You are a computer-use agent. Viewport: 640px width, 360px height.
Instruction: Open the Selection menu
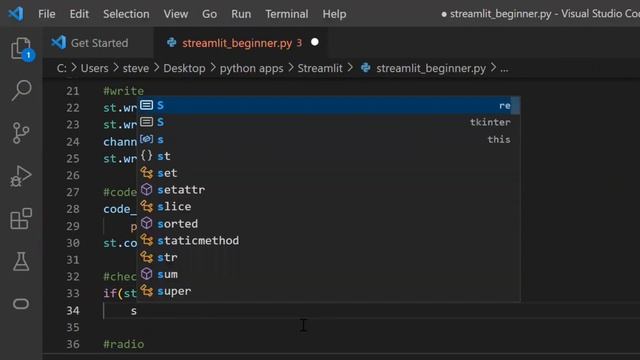click(x=126, y=14)
